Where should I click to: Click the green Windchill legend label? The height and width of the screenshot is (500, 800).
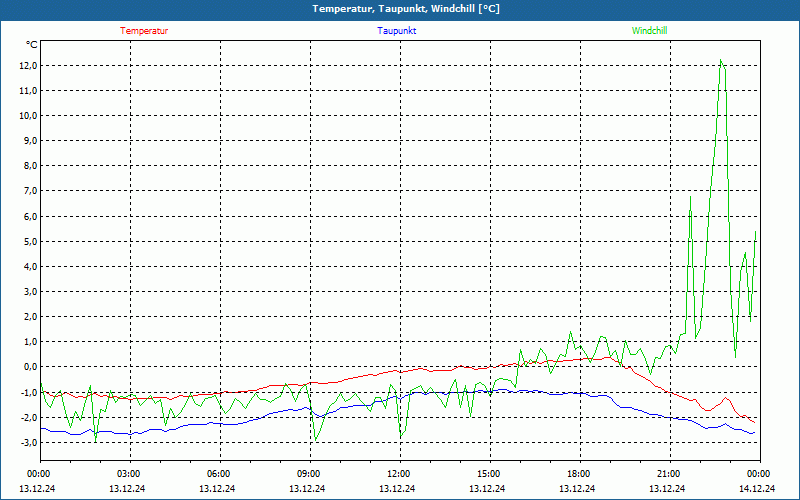649,31
